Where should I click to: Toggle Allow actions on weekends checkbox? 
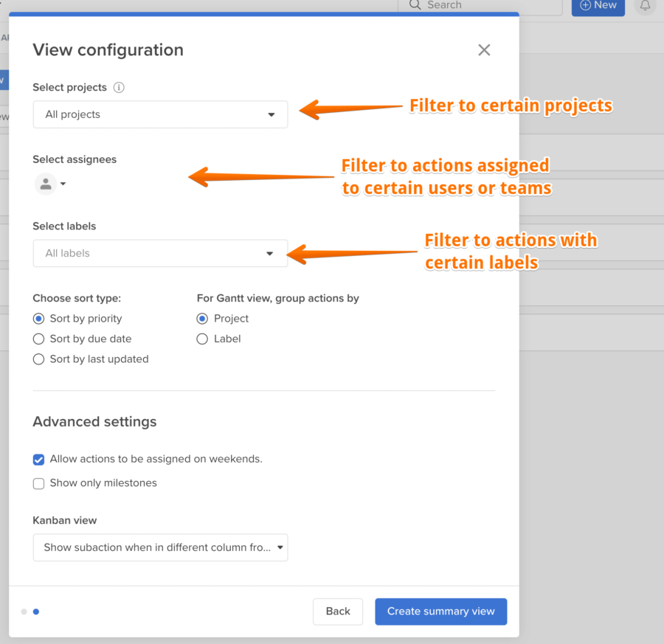[x=38, y=460]
